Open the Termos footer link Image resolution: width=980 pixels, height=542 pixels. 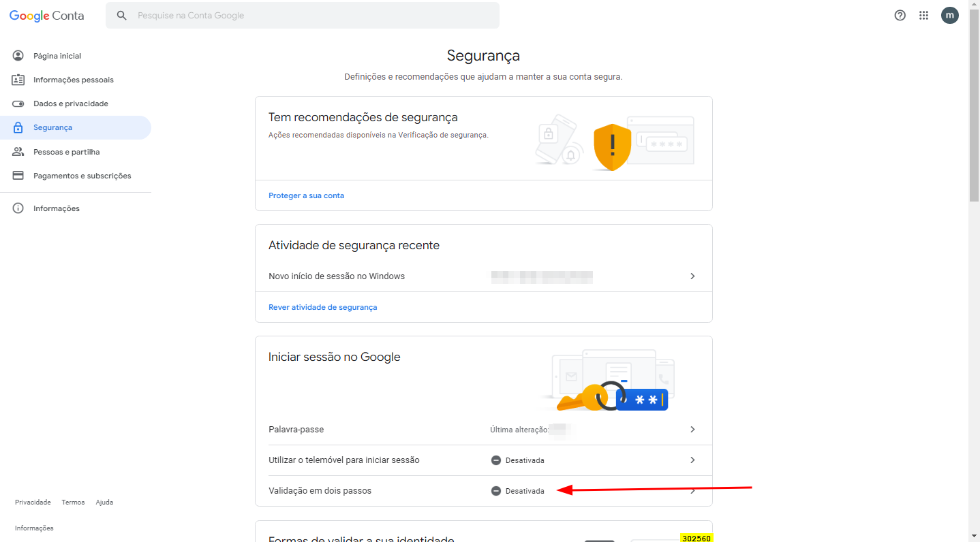tap(73, 503)
